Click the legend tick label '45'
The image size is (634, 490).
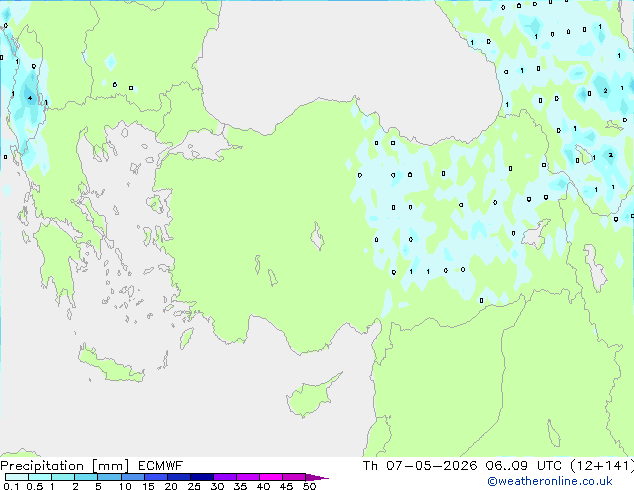[x=286, y=486]
